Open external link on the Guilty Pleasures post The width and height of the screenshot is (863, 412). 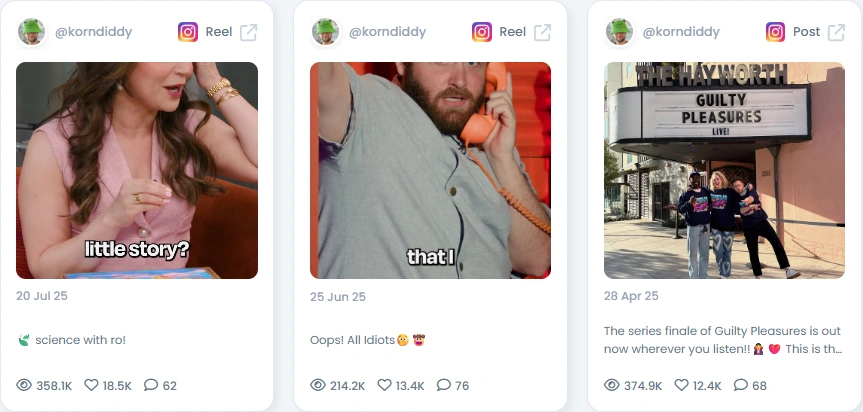[x=836, y=32]
